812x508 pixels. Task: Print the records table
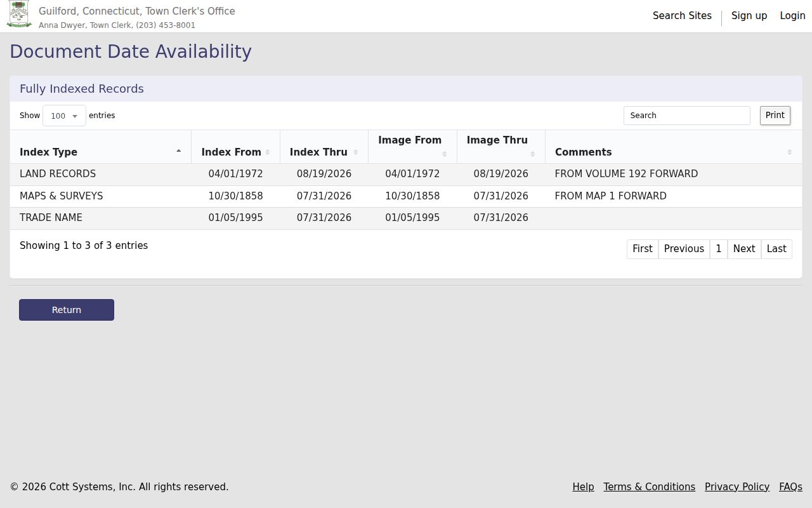click(x=775, y=116)
